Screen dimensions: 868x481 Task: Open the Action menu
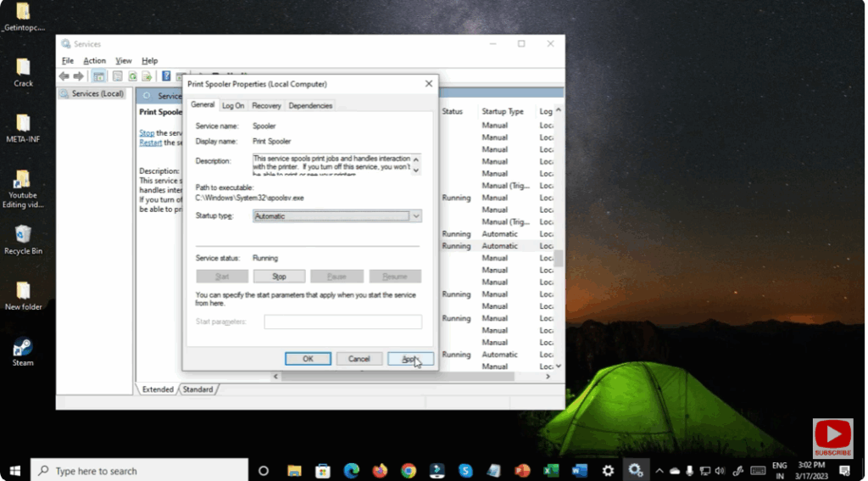tap(94, 61)
